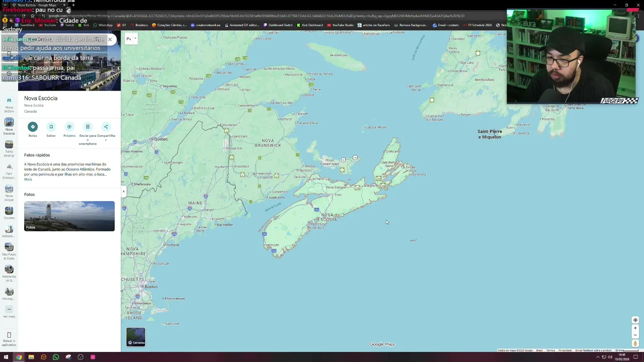Open the Dashboard Twitch bookmark

pyautogui.click(x=278, y=25)
